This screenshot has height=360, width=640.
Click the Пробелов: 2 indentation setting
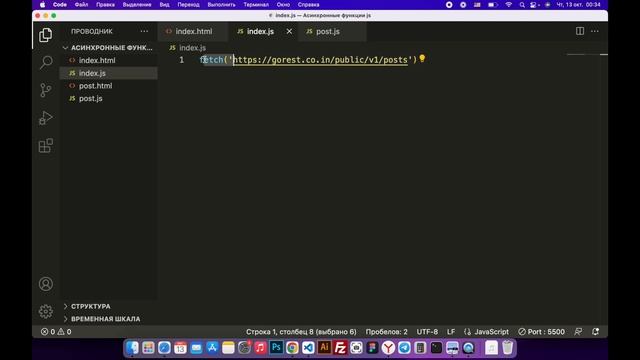tap(387, 332)
